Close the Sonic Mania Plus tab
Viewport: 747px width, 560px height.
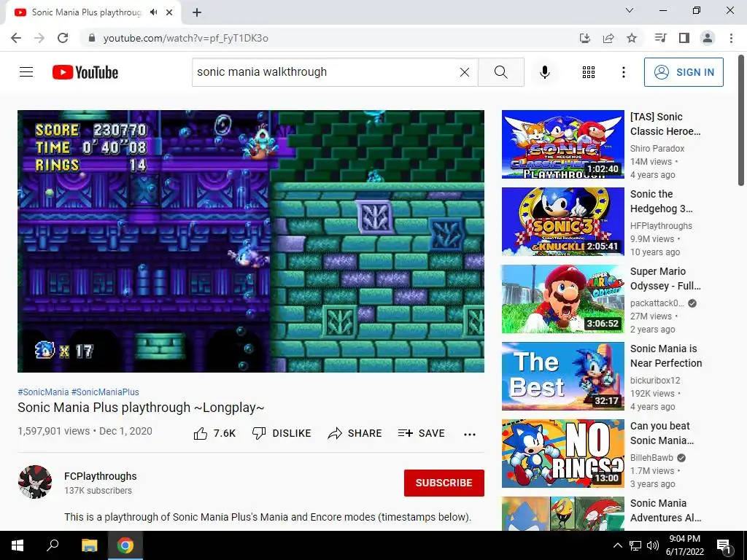pyautogui.click(x=169, y=12)
